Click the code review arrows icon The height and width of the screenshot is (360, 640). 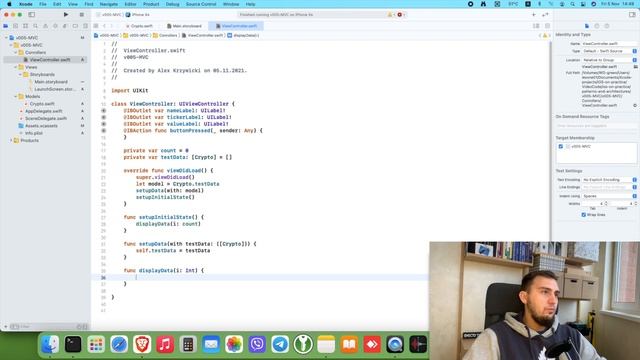coord(545,15)
